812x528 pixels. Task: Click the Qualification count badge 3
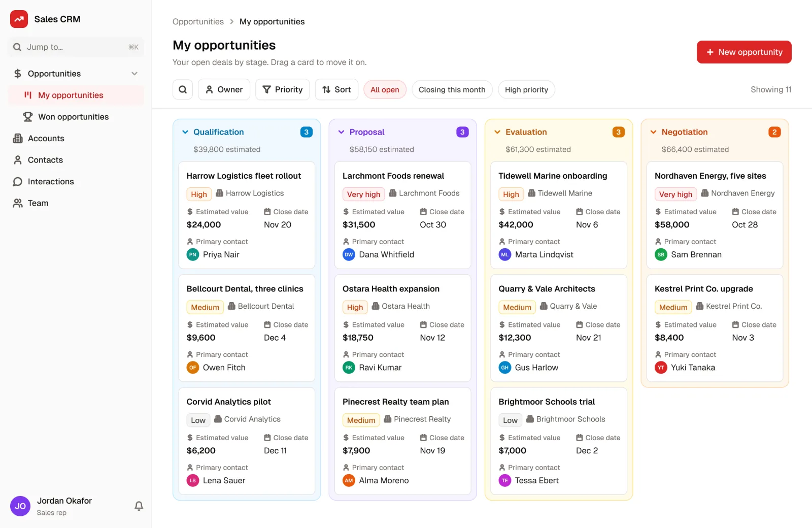click(307, 132)
